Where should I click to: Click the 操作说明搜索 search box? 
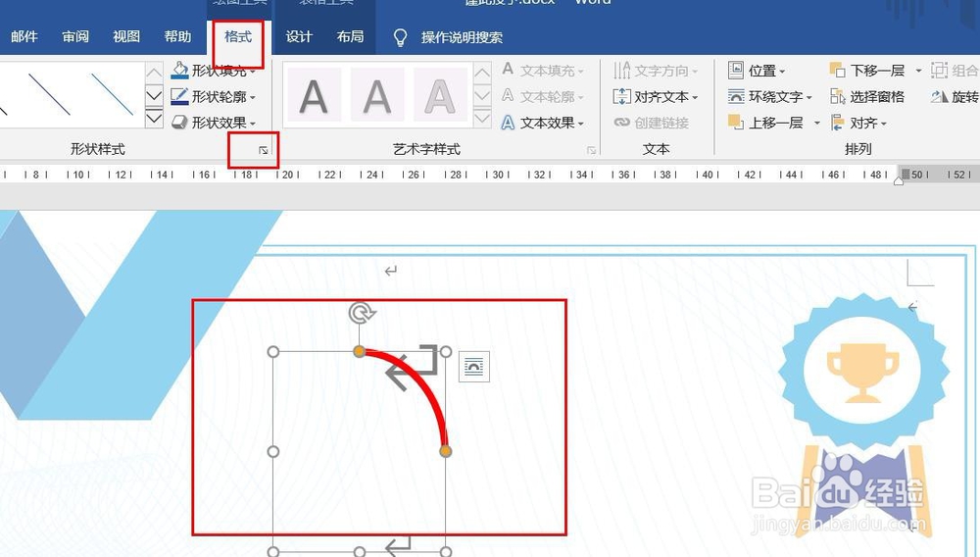tap(462, 37)
